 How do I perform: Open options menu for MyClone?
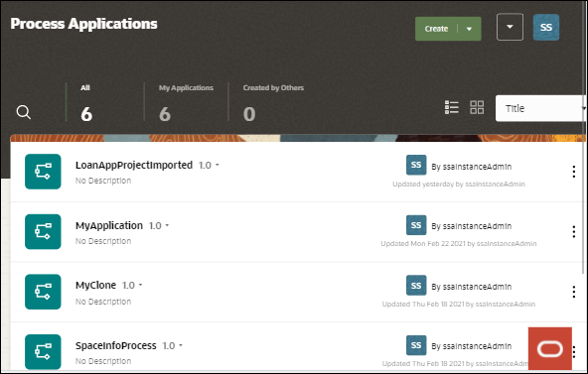[574, 292]
